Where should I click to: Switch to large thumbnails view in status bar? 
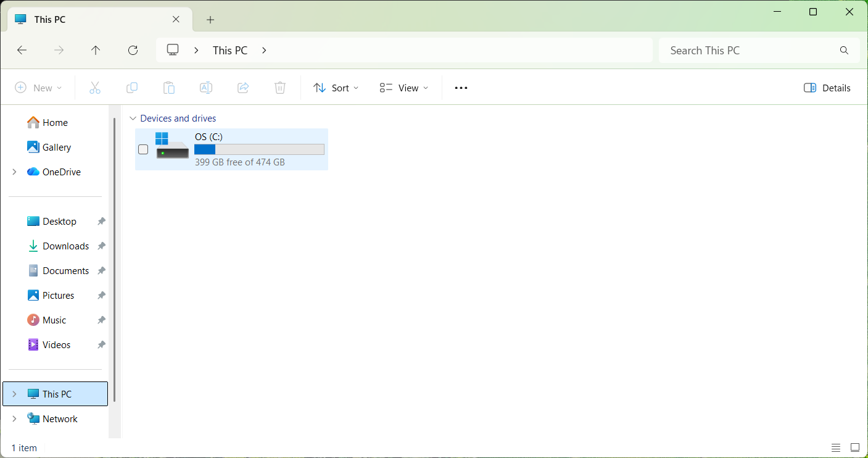pyautogui.click(x=854, y=448)
